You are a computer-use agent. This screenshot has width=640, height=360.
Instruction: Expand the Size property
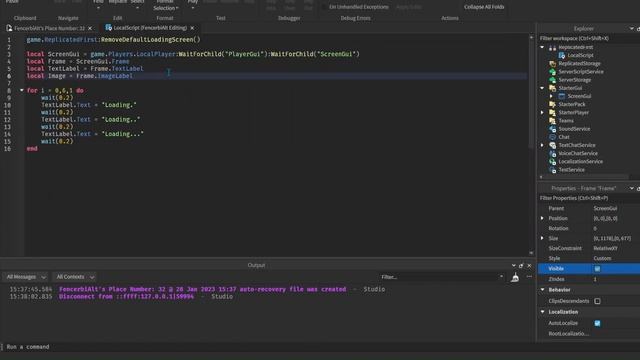point(542,238)
